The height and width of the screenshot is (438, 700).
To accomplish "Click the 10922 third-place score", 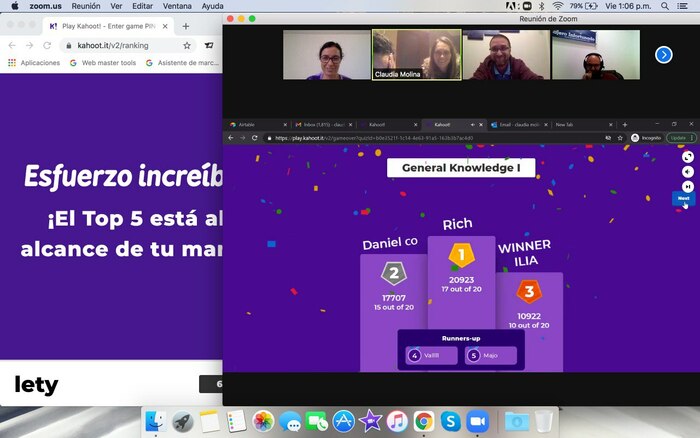I will pos(529,316).
